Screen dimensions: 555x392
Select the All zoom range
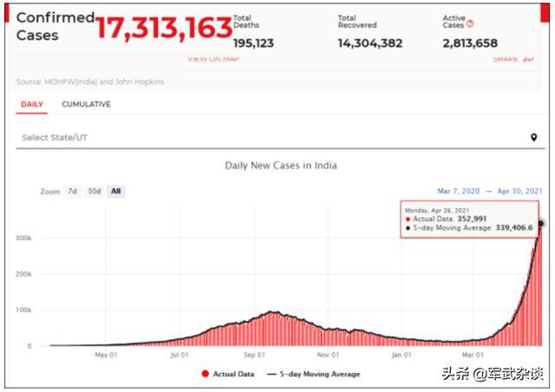click(115, 192)
